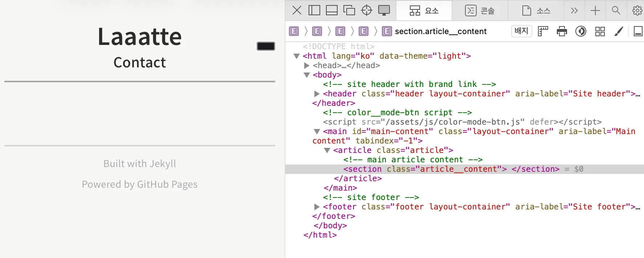Select the 'color__mode-btn script' comment

[398, 113]
